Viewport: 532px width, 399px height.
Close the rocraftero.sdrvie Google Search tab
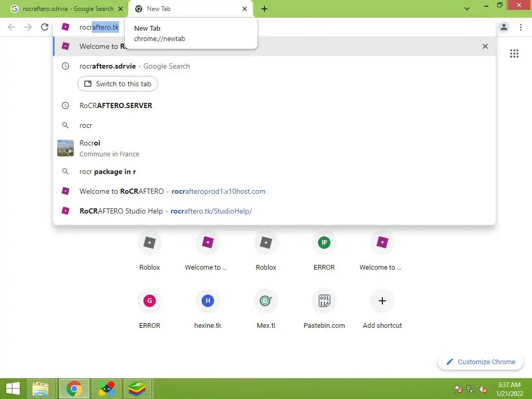coord(121,9)
